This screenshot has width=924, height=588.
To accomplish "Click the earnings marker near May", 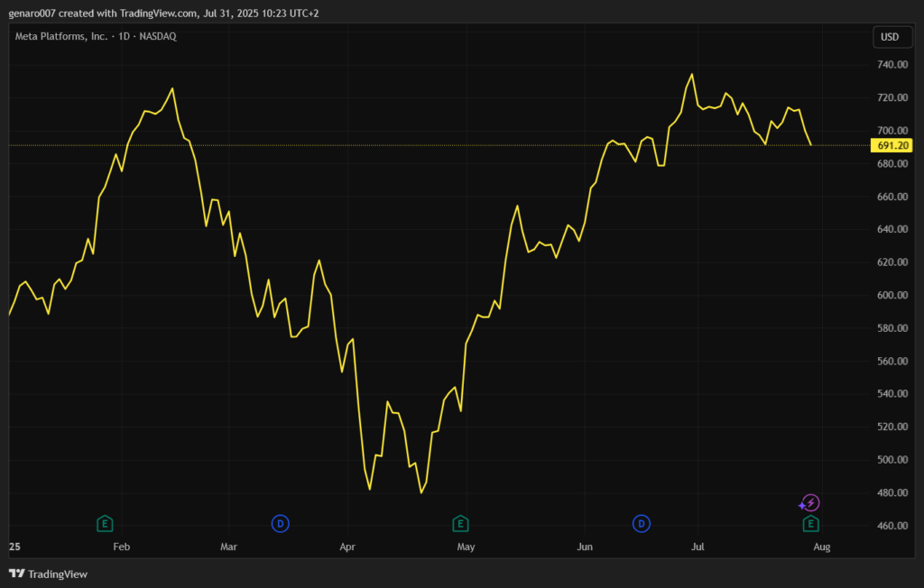I will point(460,523).
